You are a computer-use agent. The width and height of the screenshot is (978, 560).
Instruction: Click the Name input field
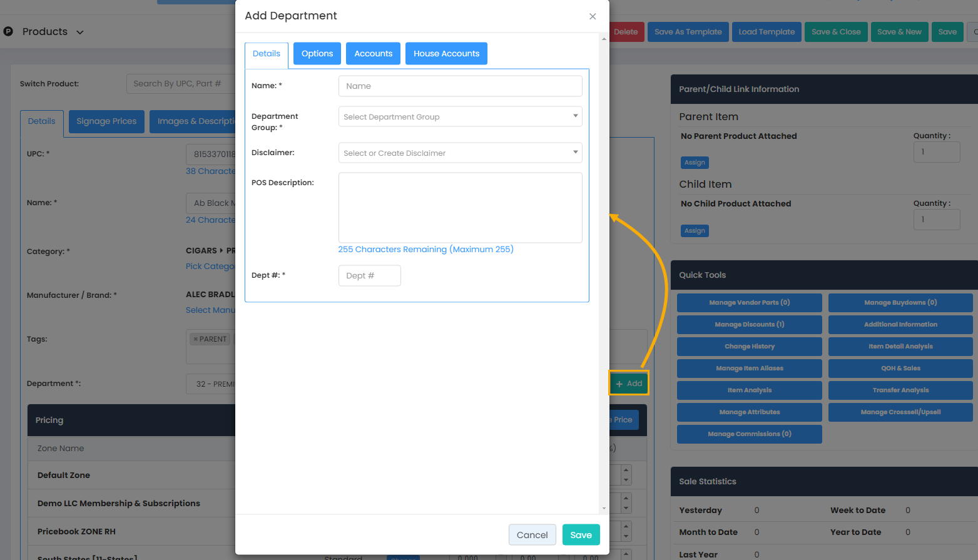460,86
